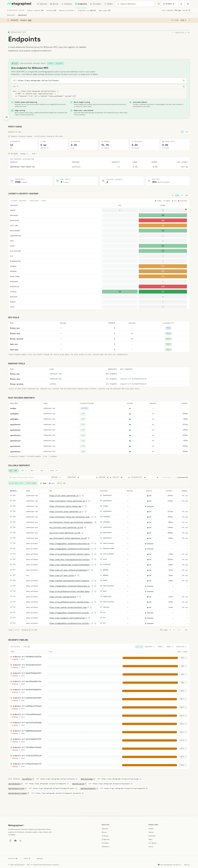
Task: Select RESOLVED 0 incidents filter
Action: [x=181, y=647]
